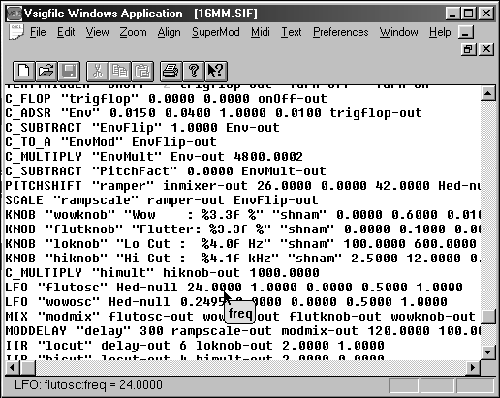Viewport: 500px width, 398px height.
Task: Click the C_SUBTRACT "PitchFact" line
Action: pos(166,171)
